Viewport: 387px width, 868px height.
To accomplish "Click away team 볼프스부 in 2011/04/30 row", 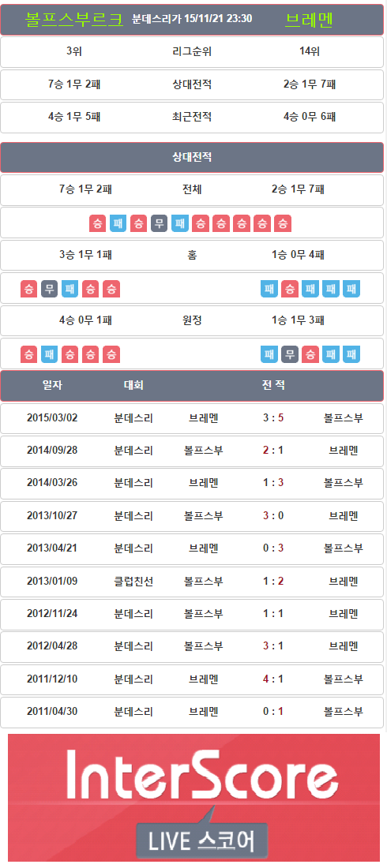I will (x=344, y=712).
